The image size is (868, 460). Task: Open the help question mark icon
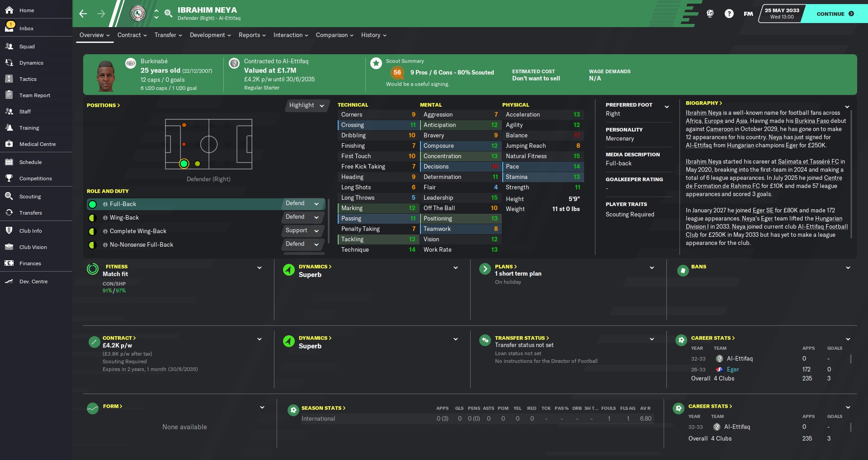[x=729, y=14]
